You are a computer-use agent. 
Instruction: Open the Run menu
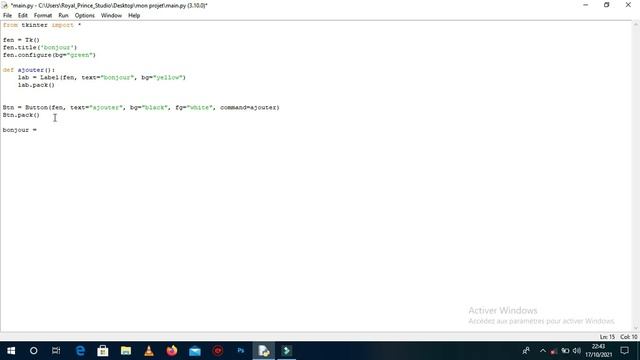coord(63,16)
